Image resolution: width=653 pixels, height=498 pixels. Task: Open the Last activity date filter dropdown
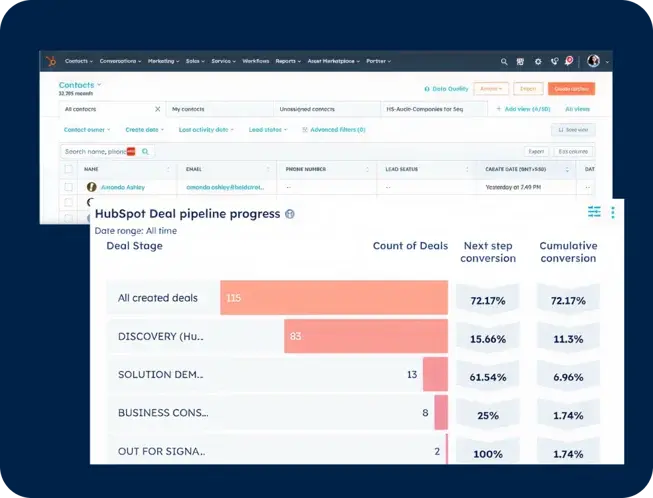(206, 130)
